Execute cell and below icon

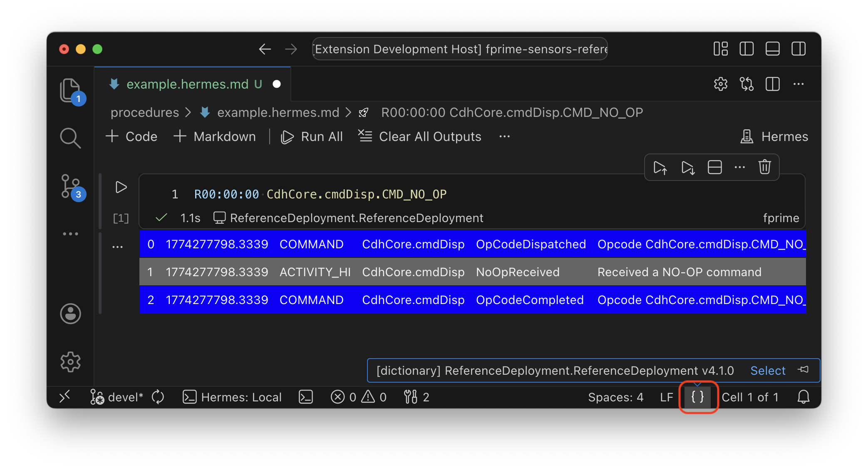[687, 167]
